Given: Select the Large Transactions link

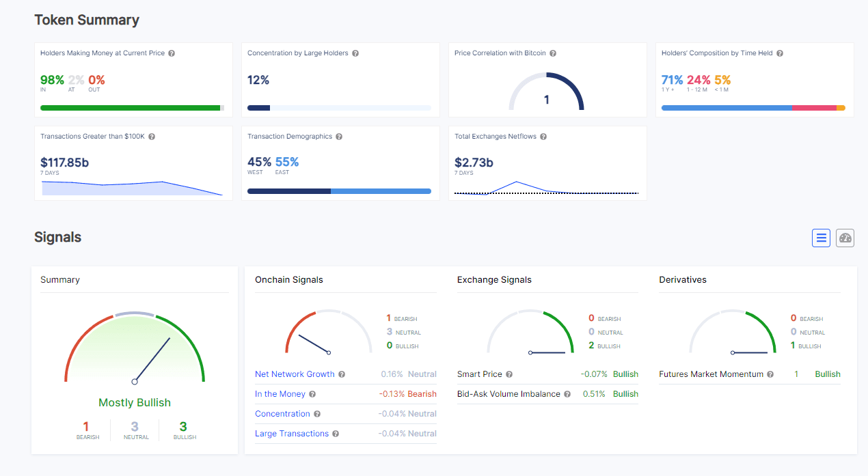Looking at the screenshot, I should [292, 434].
